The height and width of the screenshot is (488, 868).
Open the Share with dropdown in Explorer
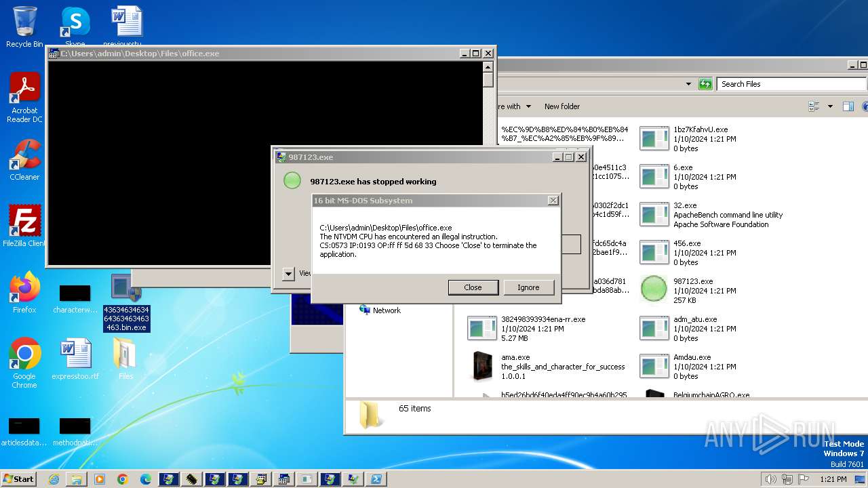click(515, 106)
